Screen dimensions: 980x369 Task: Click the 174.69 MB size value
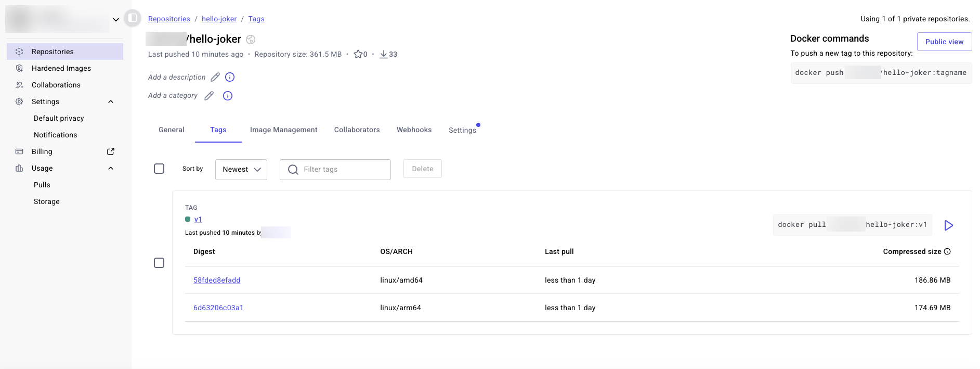pyautogui.click(x=933, y=308)
